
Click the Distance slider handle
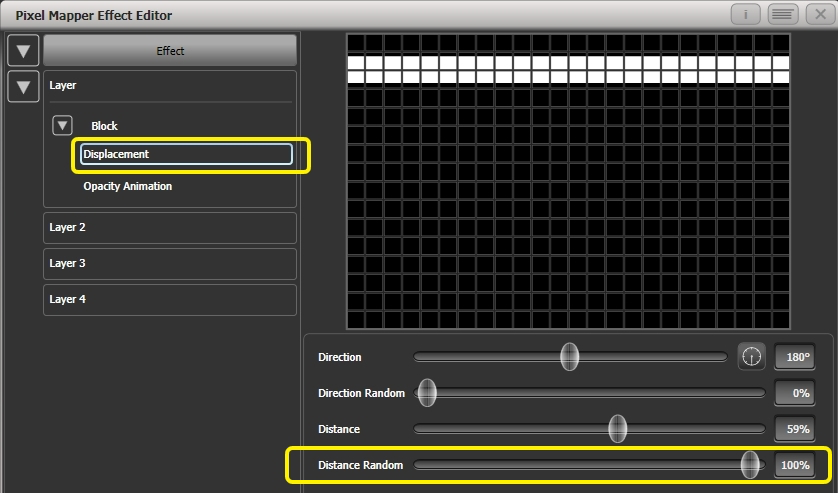tap(618, 429)
